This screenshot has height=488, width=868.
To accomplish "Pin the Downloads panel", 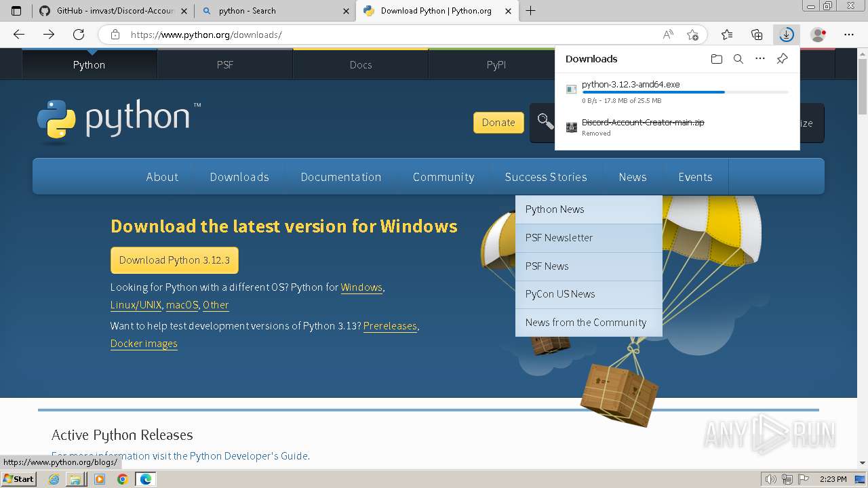I will click(x=782, y=59).
